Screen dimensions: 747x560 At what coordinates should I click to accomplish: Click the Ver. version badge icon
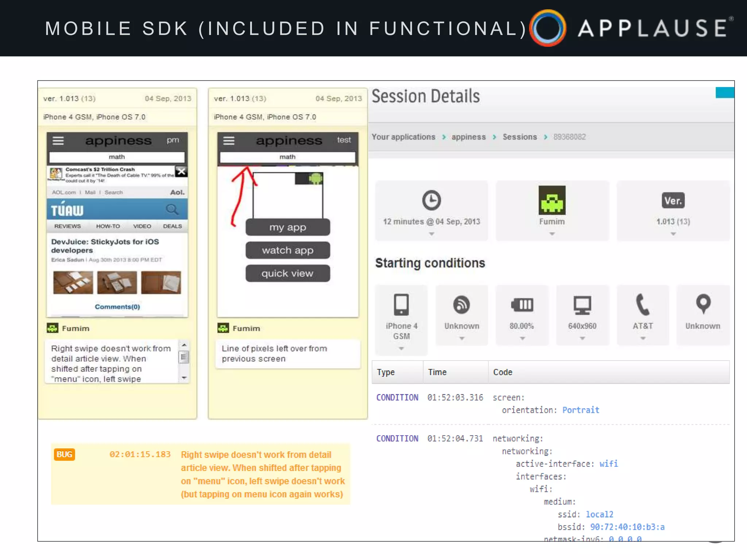tap(673, 201)
